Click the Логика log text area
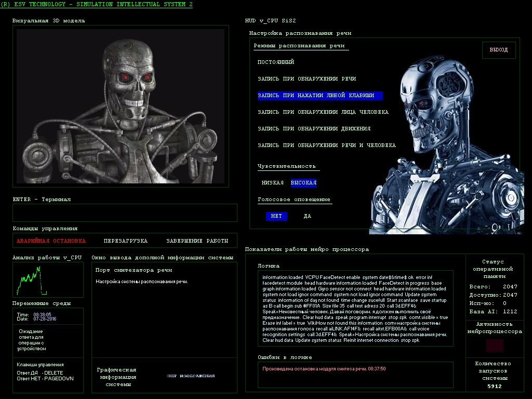This screenshot has width=532, height=399. pyautogui.click(x=355, y=308)
